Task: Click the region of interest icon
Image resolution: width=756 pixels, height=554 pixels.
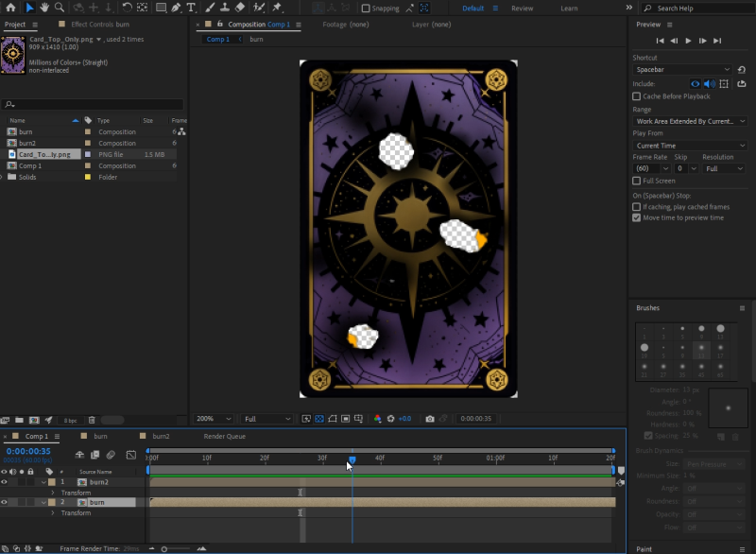Action: pyautogui.click(x=346, y=419)
